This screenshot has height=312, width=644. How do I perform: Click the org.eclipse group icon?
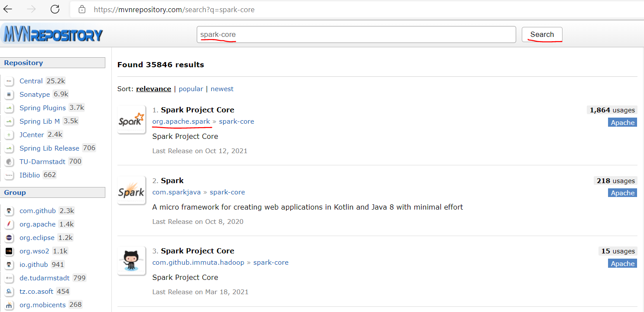coord(9,238)
